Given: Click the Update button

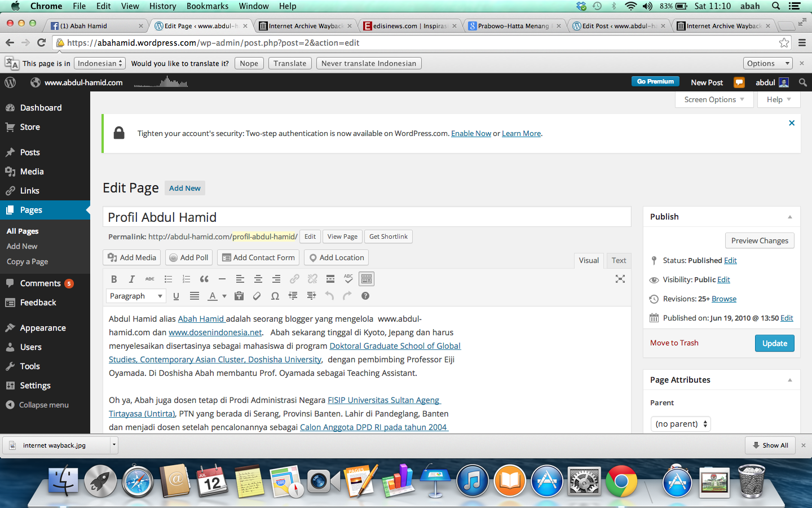Looking at the screenshot, I should pos(774,343).
